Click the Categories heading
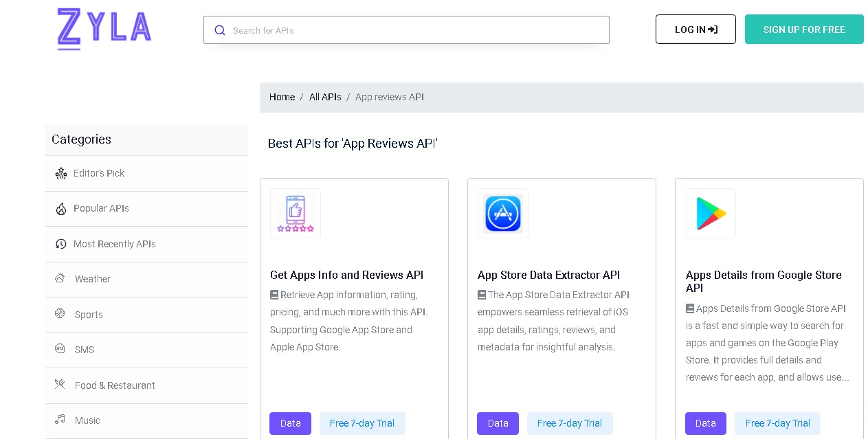The width and height of the screenshot is (868, 439). point(81,139)
